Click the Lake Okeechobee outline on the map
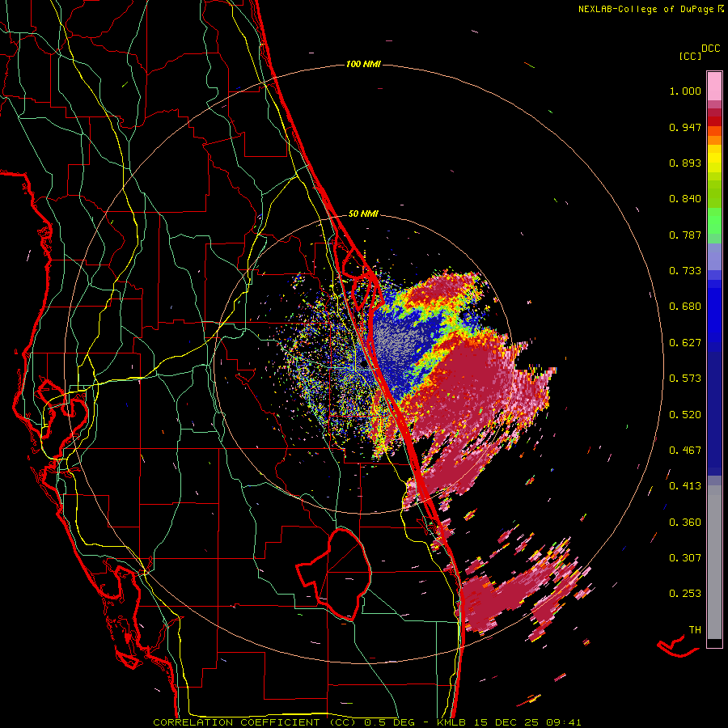This screenshot has width=728, height=728. click(334, 574)
